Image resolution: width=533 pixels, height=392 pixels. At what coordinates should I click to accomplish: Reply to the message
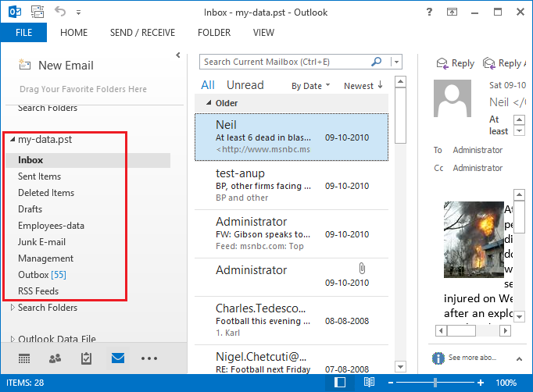pyautogui.click(x=456, y=63)
